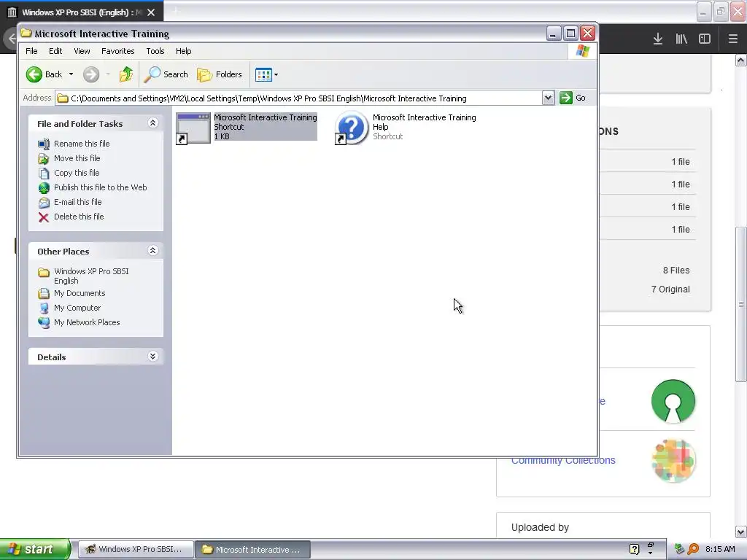Screen dimensions: 747x560
Task: Click the red X delete icon
Action: (43, 217)
